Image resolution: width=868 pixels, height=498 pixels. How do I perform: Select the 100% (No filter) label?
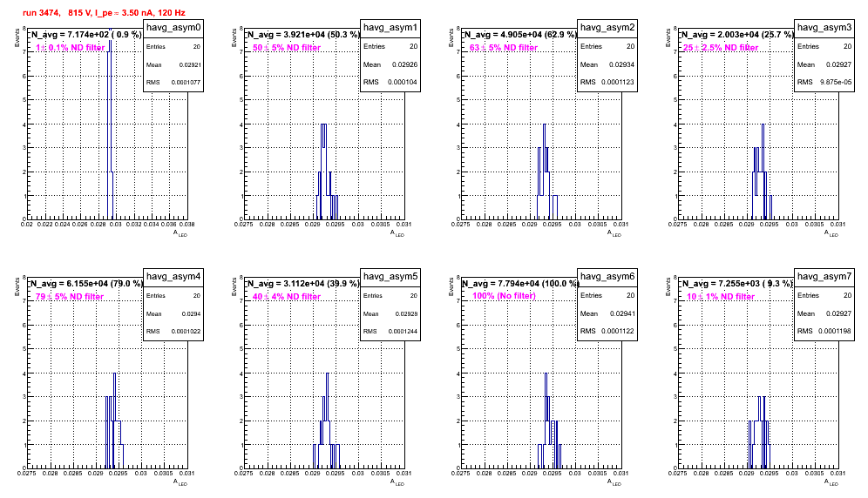point(505,296)
